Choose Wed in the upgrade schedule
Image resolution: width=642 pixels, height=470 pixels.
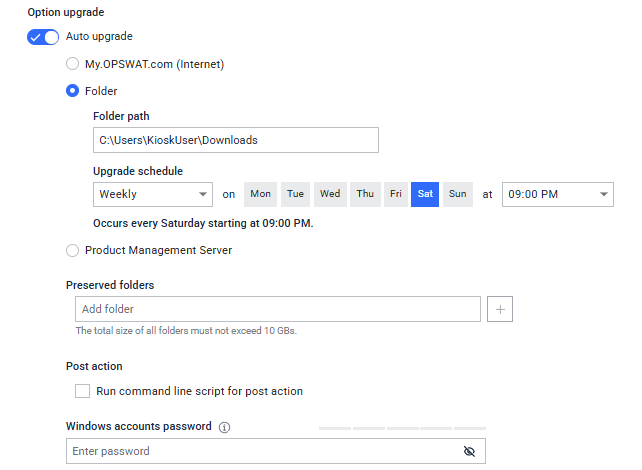330,194
